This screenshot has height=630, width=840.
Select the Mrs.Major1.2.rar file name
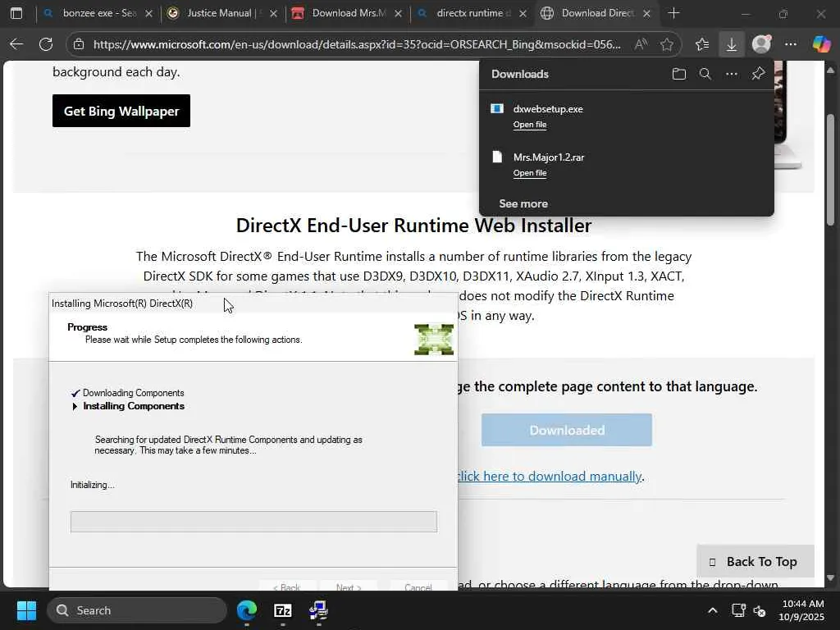(x=549, y=157)
